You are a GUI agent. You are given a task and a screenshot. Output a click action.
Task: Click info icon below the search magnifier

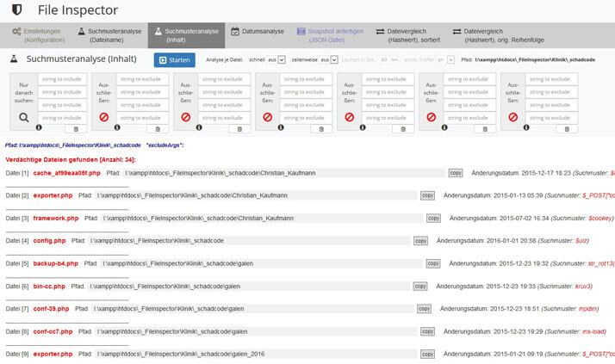coord(40,128)
